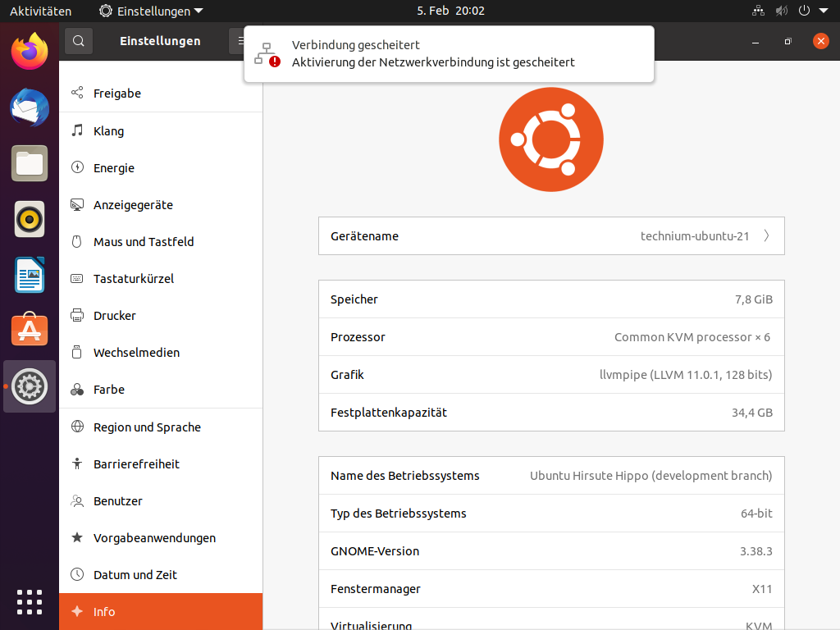Image resolution: width=840 pixels, height=630 pixels.
Task: Maximize the Settings window
Action: tap(787, 41)
